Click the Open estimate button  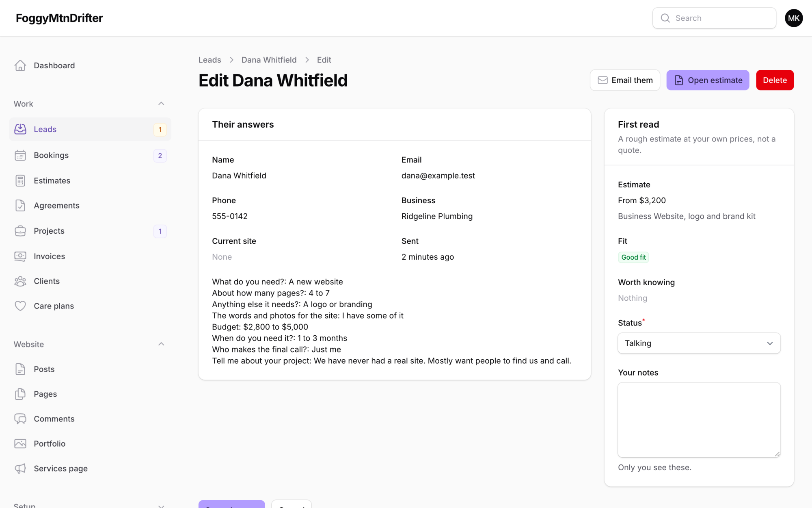tap(708, 80)
